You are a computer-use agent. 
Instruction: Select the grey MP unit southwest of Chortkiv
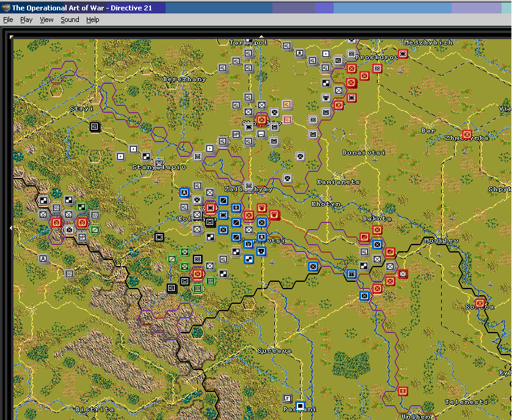[236, 134]
